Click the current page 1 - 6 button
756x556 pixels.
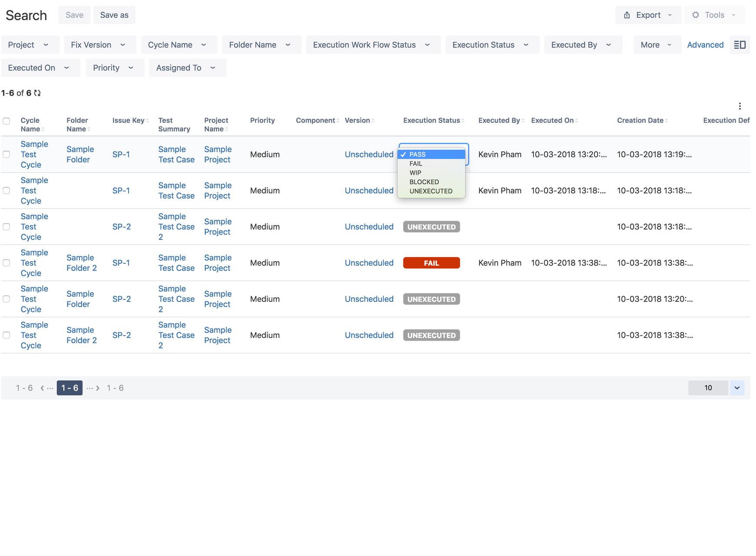point(69,388)
